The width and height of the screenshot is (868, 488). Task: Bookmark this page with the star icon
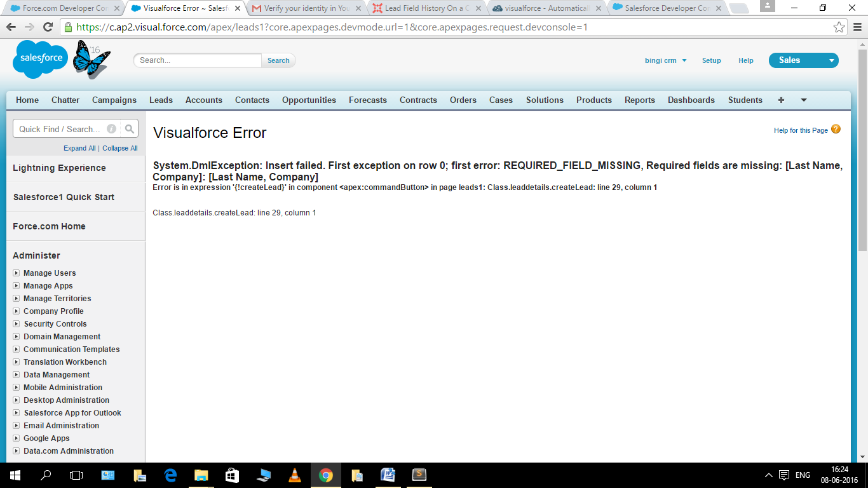(839, 27)
